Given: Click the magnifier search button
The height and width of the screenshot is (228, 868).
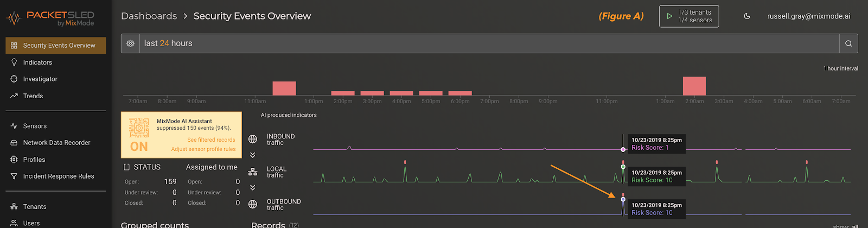Looking at the screenshot, I should [x=848, y=43].
